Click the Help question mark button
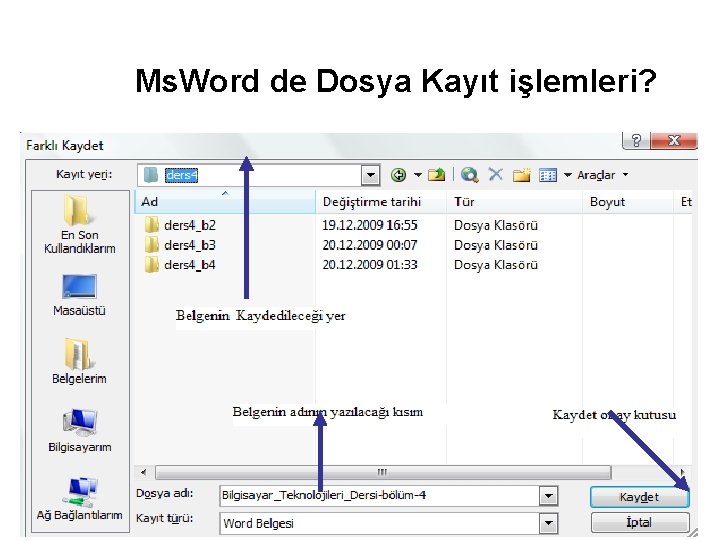The image size is (720, 540). pos(636,141)
